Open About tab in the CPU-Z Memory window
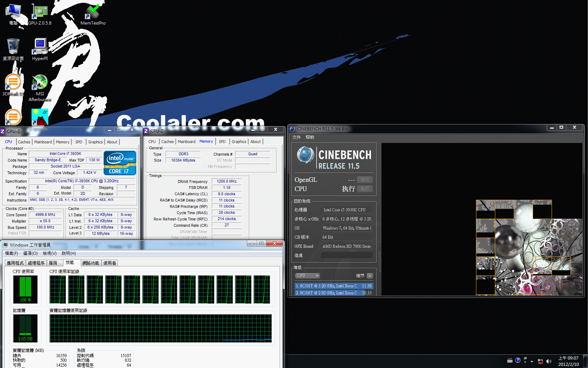 (x=255, y=142)
